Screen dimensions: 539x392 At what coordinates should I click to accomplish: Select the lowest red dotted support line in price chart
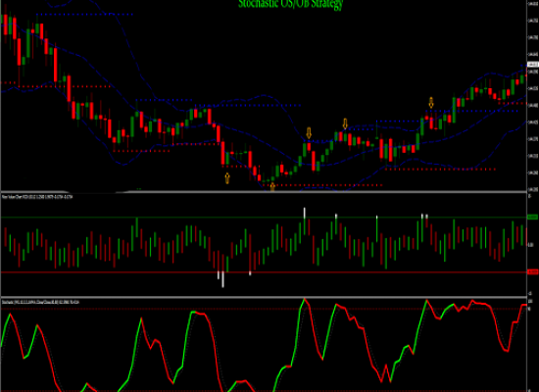pos(322,185)
